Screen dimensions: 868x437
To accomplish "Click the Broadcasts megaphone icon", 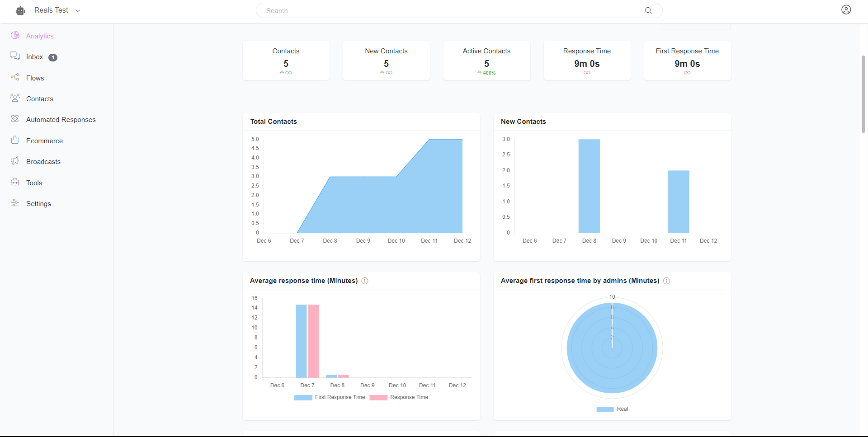I will coord(15,161).
